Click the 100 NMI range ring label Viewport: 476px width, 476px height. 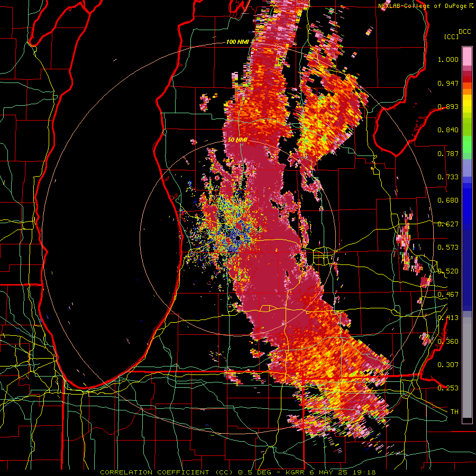click(x=237, y=42)
